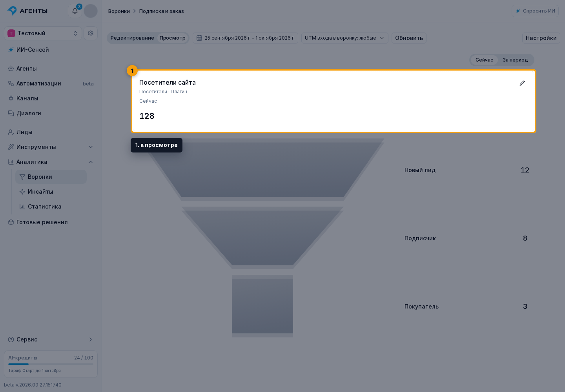
Task: Click the АГЕНТЫ logo
Action: pos(27,11)
